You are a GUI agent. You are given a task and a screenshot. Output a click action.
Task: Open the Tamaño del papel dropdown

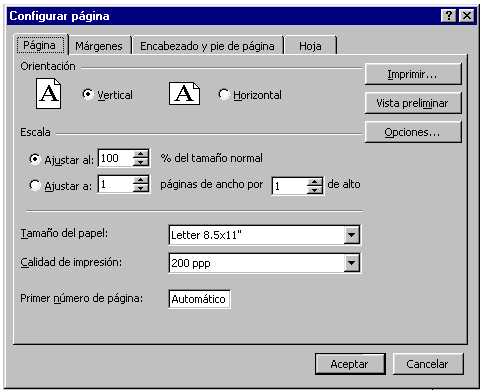pyautogui.click(x=351, y=235)
